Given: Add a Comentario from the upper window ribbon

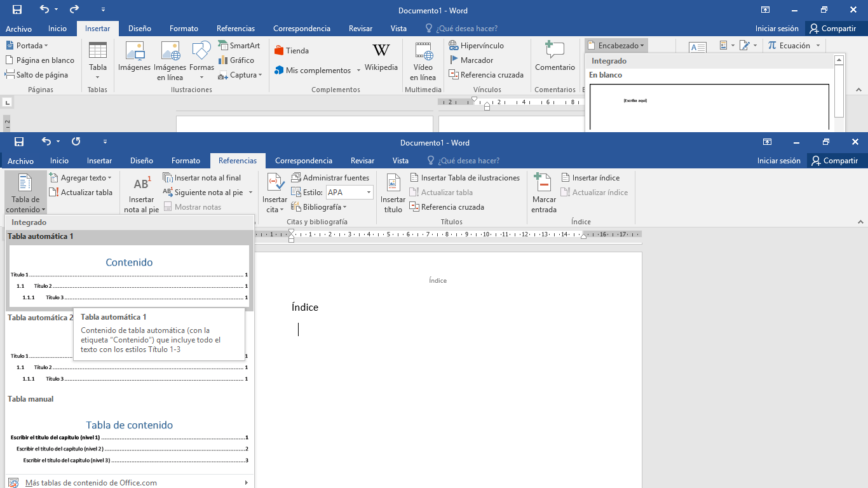Looking at the screenshot, I should [x=555, y=57].
